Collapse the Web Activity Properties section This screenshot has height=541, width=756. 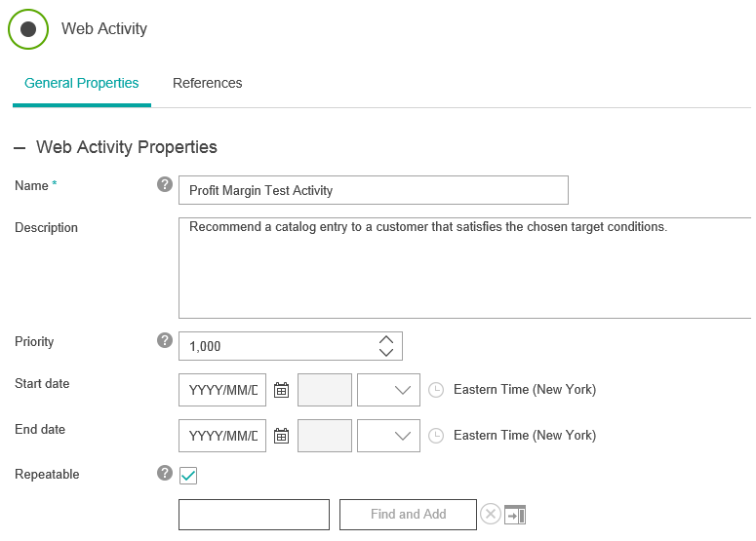point(20,148)
